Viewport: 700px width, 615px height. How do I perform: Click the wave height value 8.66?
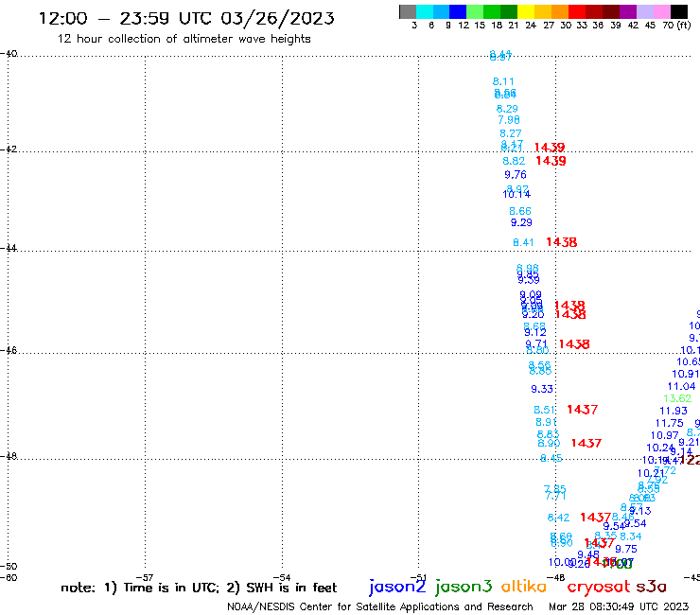pos(520,211)
